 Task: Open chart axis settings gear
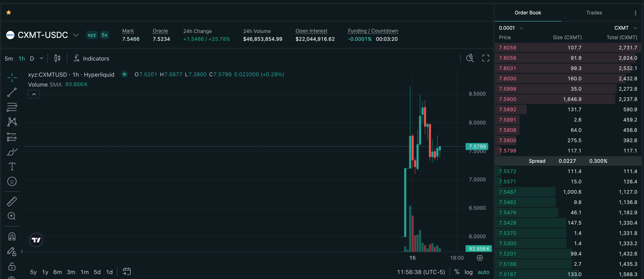(480, 258)
